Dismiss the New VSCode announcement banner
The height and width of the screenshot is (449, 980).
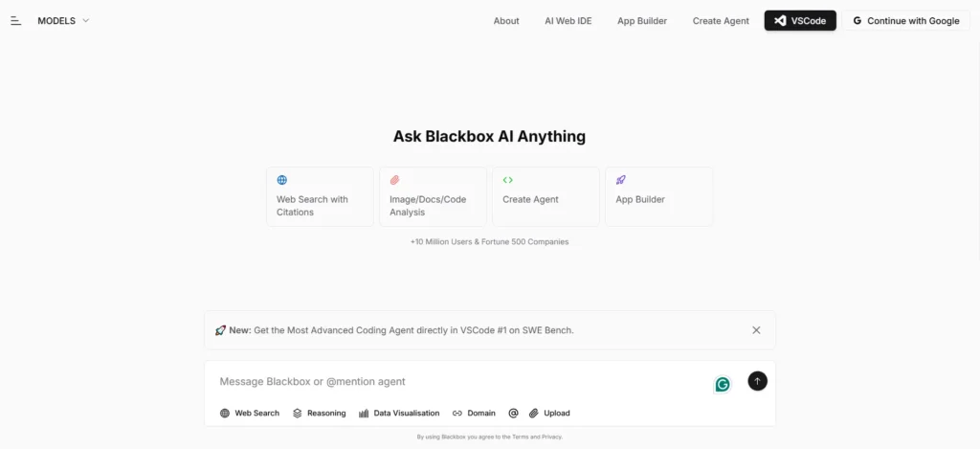coord(756,330)
